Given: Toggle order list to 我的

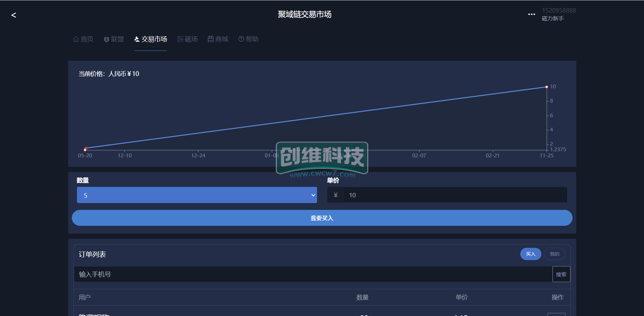Looking at the screenshot, I should point(555,254).
